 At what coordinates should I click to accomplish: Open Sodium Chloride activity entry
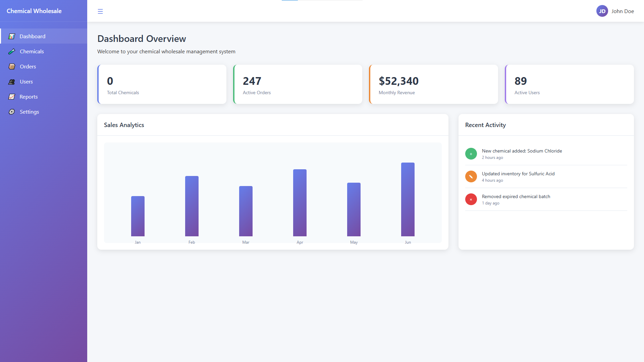522,151
